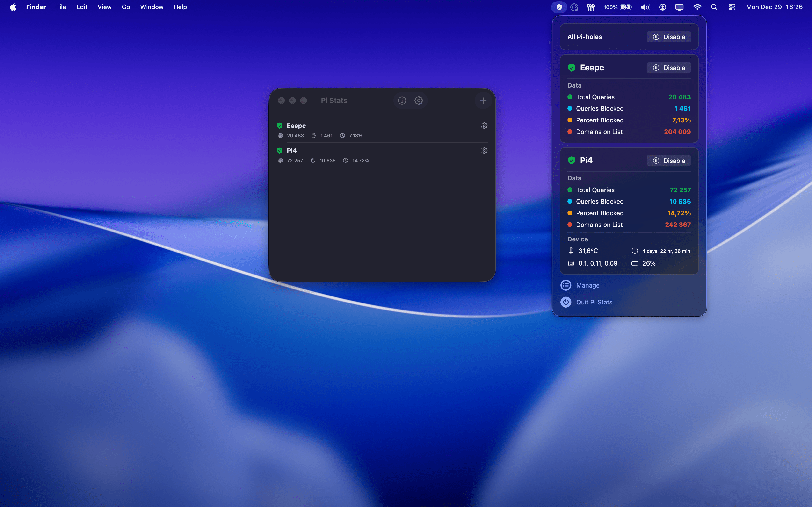Disable all Pi-holes
This screenshot has width=812, height=507.
coord(668,36)
